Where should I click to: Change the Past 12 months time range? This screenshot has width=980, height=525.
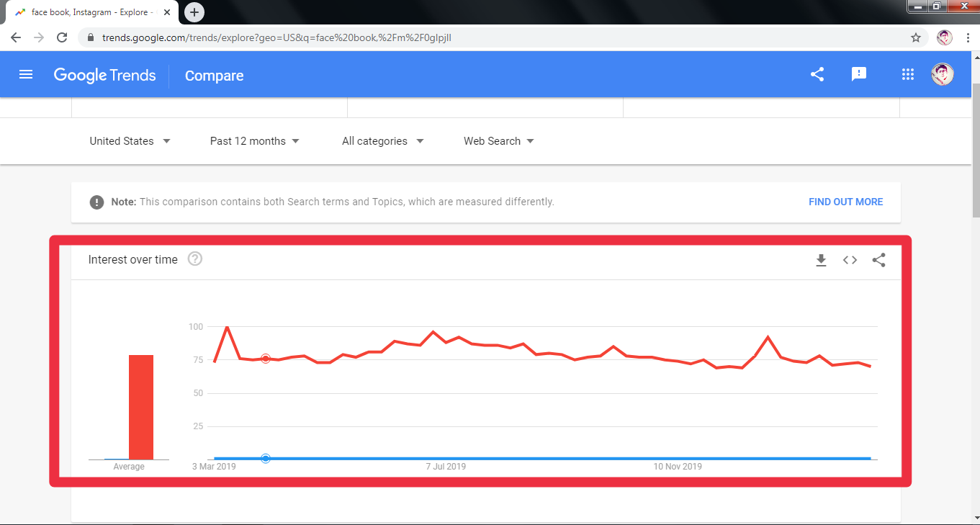tap(253, 141)
